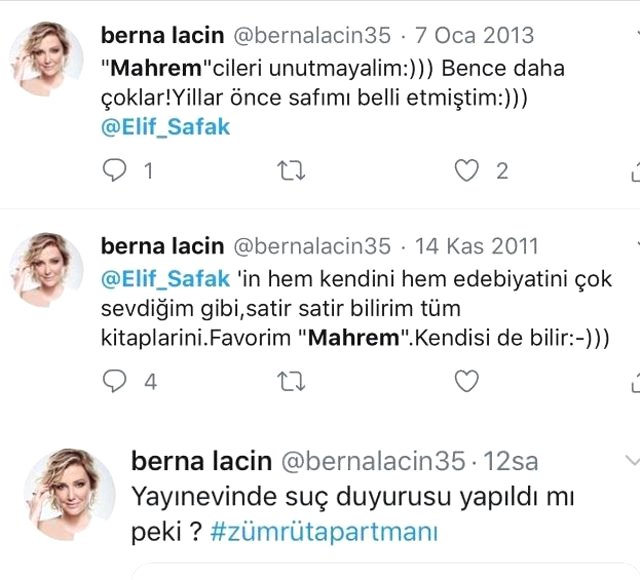Like the 7 Oca 2013 tweet
The image size is (640, 580).
click(x=467, y=171)
